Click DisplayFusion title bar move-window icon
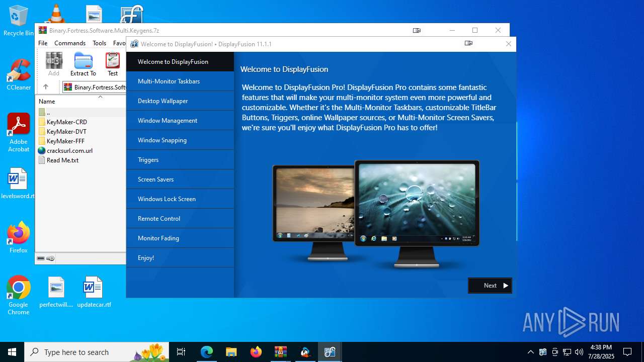Screen dimensions: 644x362 pos(468,43)
